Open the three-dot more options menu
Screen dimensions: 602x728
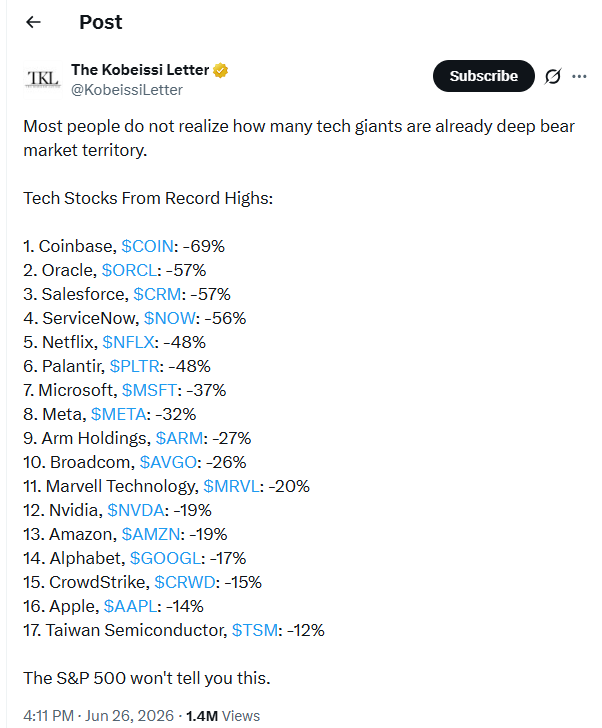[x=579, y=76]
